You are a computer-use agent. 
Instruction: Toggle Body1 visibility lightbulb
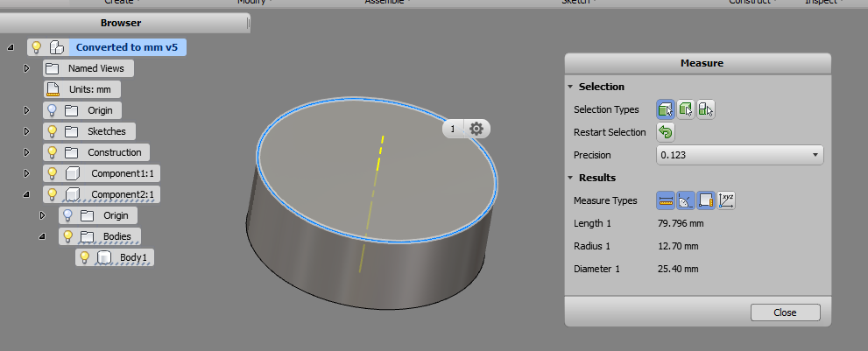click(84, 257)
